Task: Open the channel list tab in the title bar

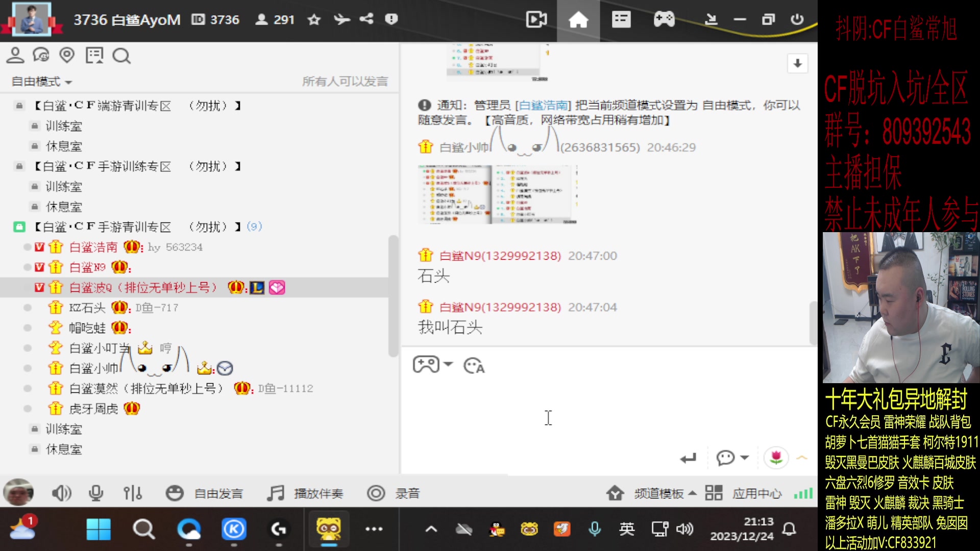Action: pyautogui.click(x=621, y=19)
